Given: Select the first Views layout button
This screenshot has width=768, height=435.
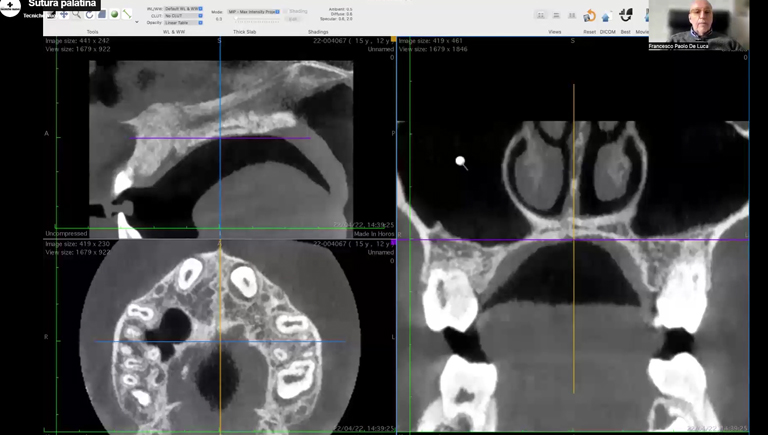Looking at the screenshot, I should pos(541,16).
